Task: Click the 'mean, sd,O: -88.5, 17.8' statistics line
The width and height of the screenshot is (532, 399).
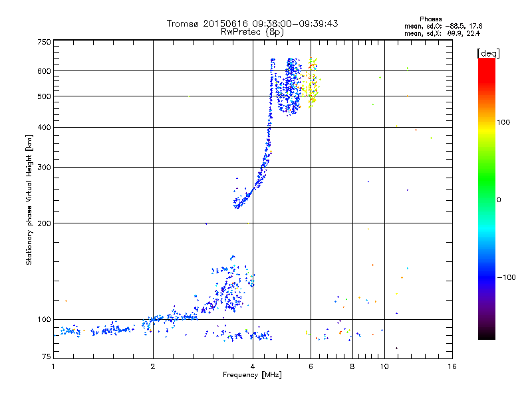Action: [443, 27]
